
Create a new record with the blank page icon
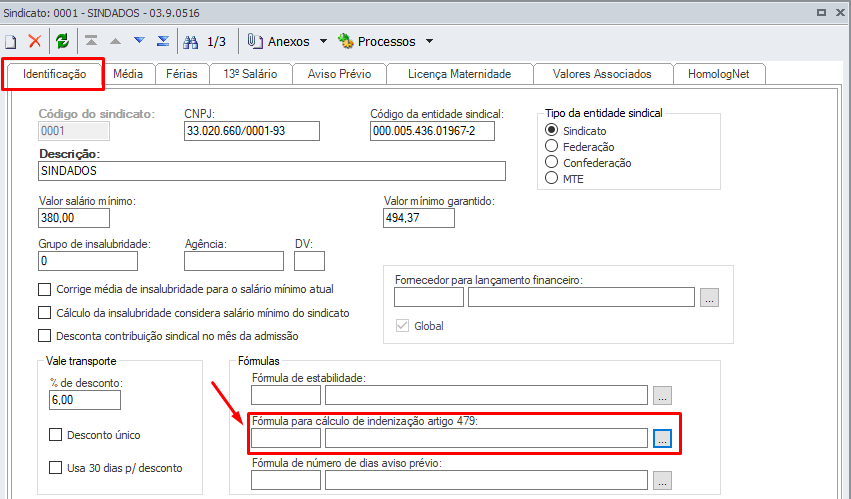(10, 42)
